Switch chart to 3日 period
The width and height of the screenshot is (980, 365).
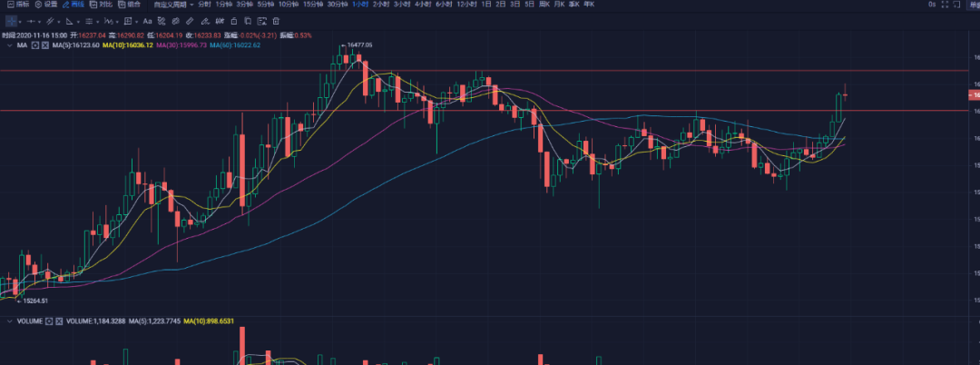(x=515, y=4)
